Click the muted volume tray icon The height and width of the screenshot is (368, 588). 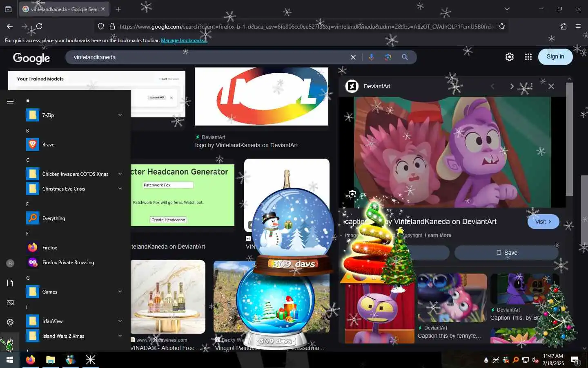tap(535, 360)
